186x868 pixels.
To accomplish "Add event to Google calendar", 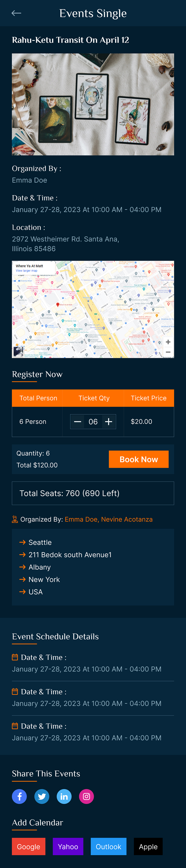I will point(28,847).
